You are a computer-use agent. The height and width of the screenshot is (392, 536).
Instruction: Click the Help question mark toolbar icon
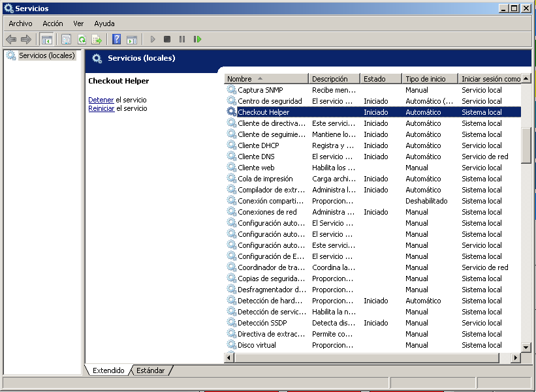pos(116,39)
